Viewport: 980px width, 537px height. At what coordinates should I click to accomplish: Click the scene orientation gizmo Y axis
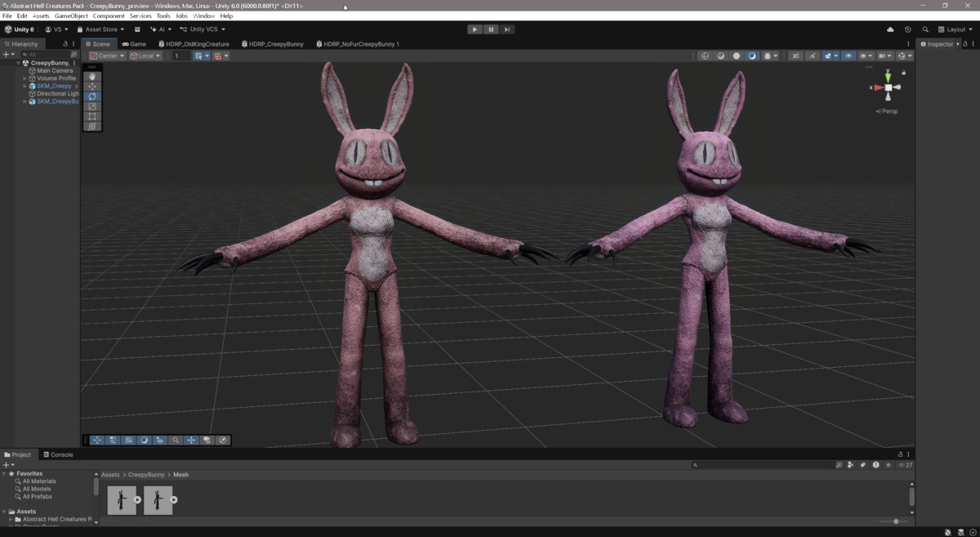pos(888,76)
